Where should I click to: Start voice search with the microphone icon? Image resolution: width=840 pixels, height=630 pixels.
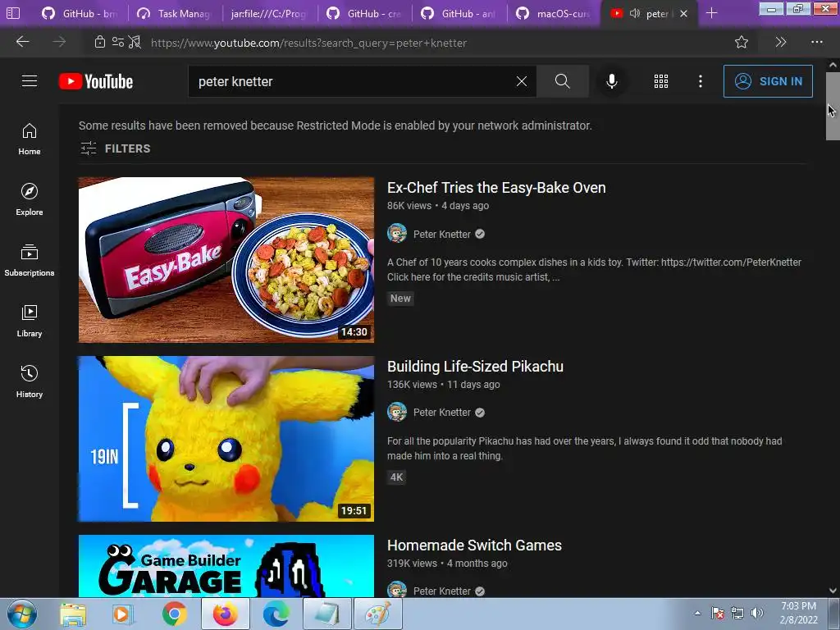click(x=612, y=81)
